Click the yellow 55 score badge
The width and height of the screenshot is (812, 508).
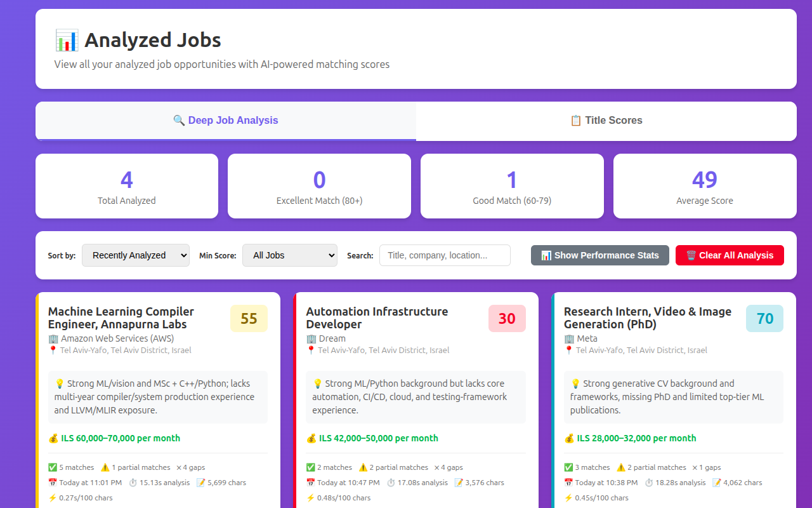(x=249, y=318)
